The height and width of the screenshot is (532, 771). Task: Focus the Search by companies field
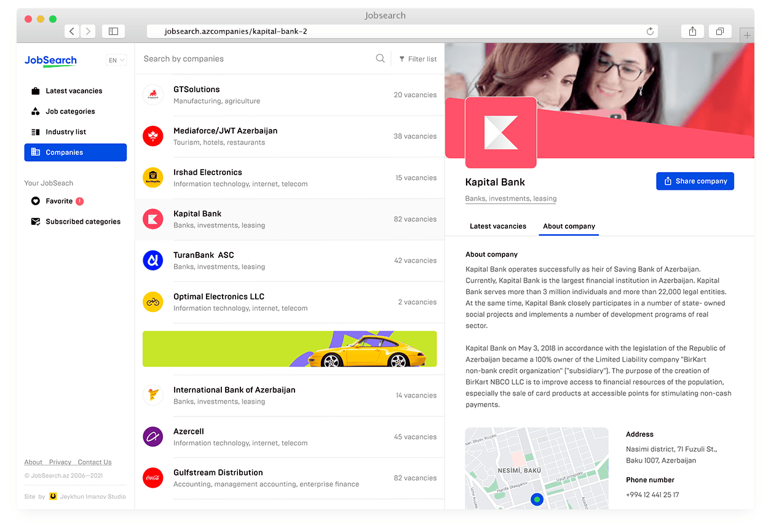255,59
